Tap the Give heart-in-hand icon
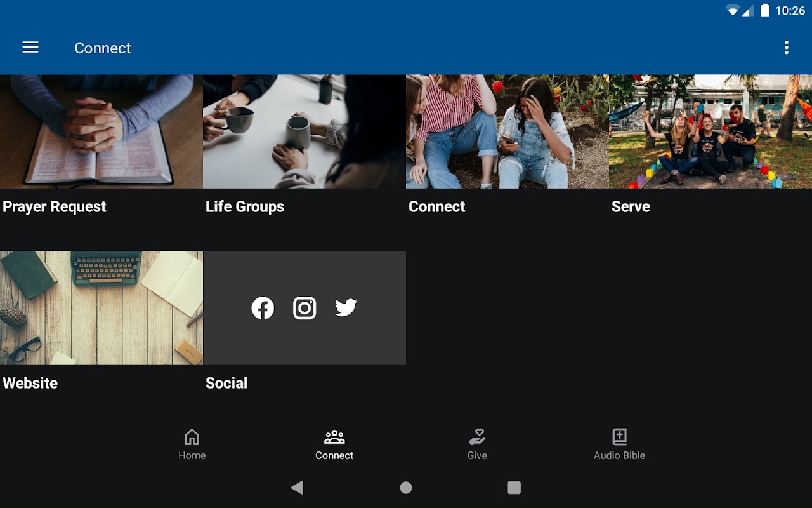The image size is (812, 508). (x=477, y=437)
